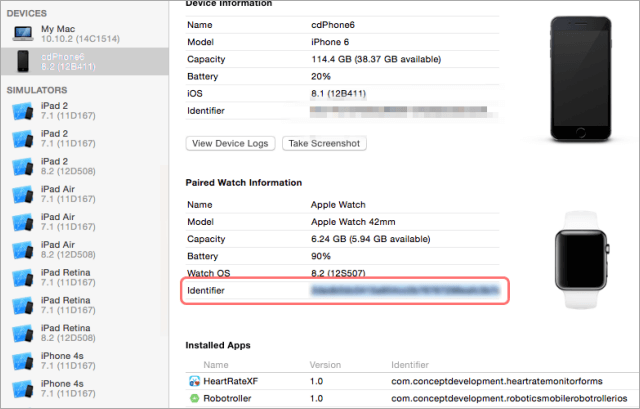Sort installed apps by Identifier column header
The image size is (640, 409).
410,365
